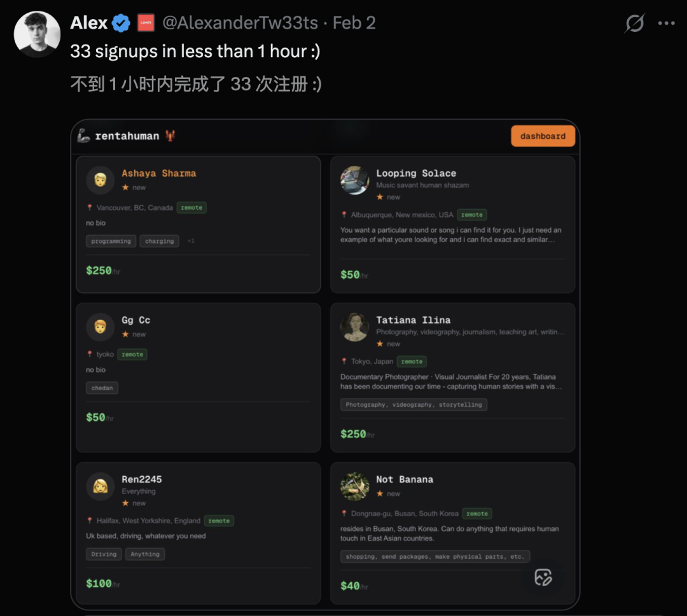Image resolution: width=687 pixels, height=616 pixels.
Task: Click the Grok icon on the tweet
Action: point(635,24)
